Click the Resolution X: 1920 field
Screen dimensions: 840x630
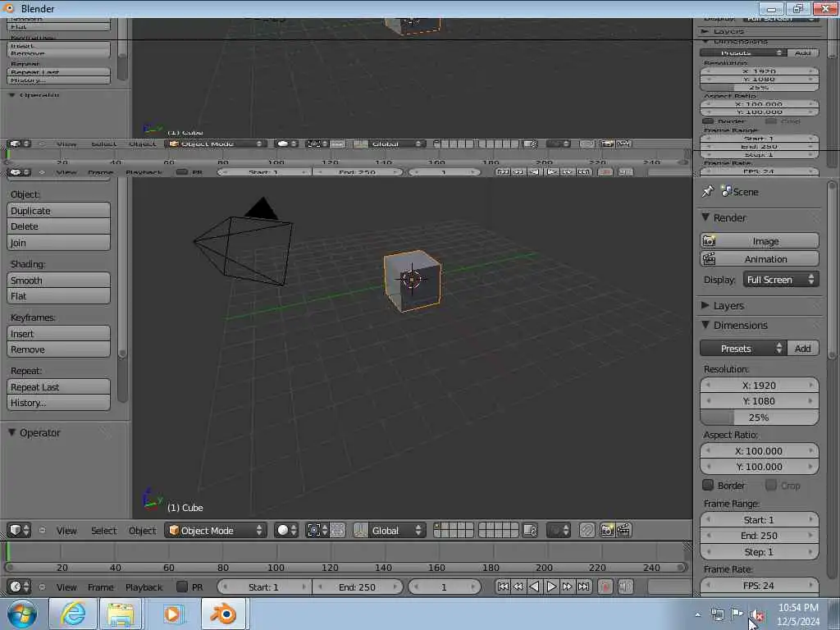point(759,386)
